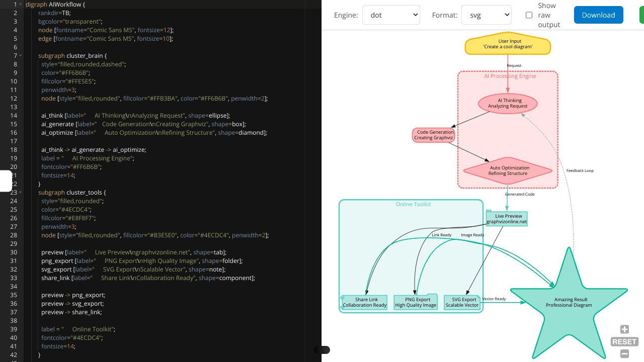Click the splitter handle between editor and preview
Viewport: 644px width, 362px height.
tap(322, 350)
